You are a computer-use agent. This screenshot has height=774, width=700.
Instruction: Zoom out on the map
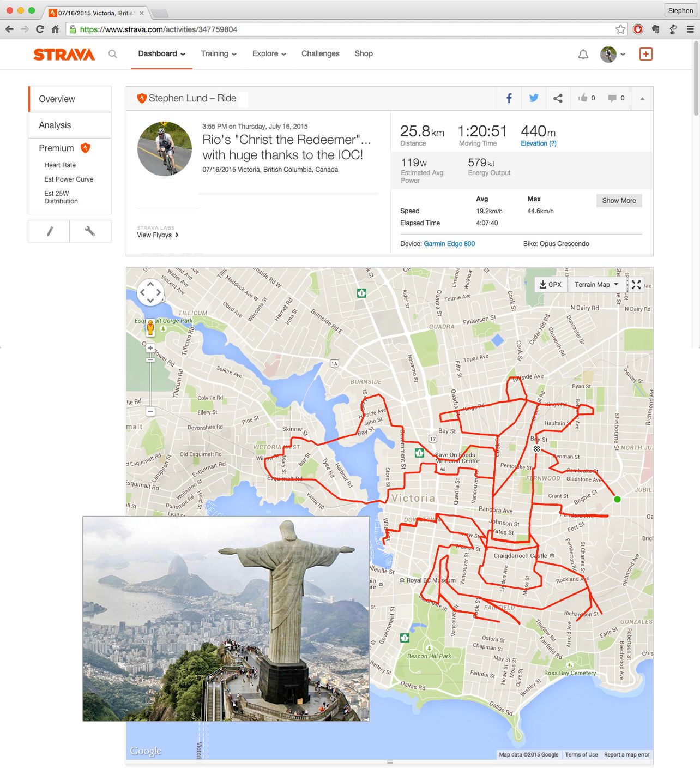[x=150, y=411]
